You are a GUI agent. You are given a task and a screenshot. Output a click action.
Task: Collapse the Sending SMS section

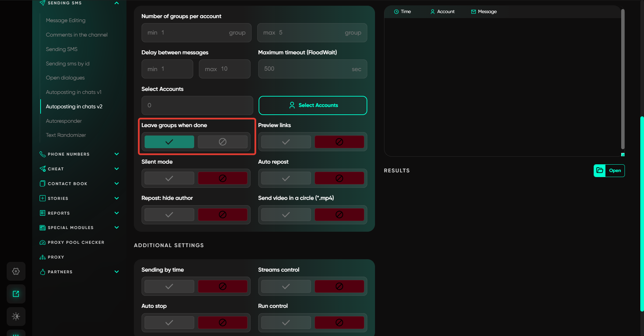point(116,3)
